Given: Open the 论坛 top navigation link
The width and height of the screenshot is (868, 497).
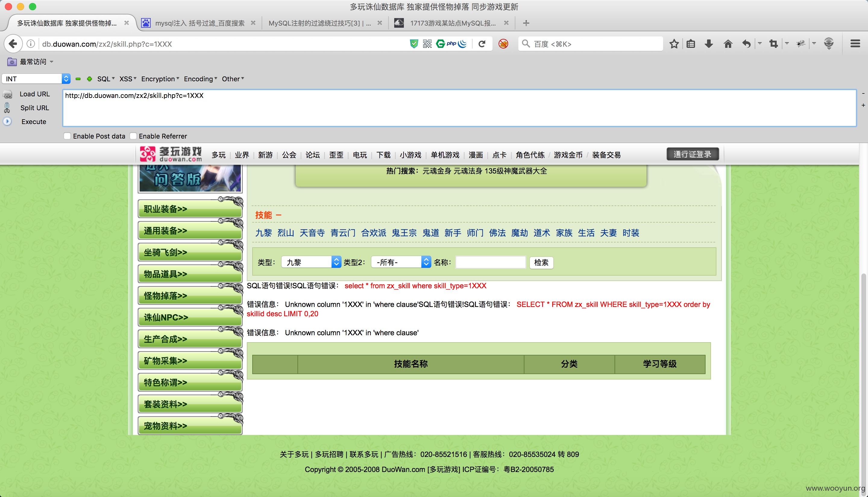Looking at the screenshot, I should (313, 155).
